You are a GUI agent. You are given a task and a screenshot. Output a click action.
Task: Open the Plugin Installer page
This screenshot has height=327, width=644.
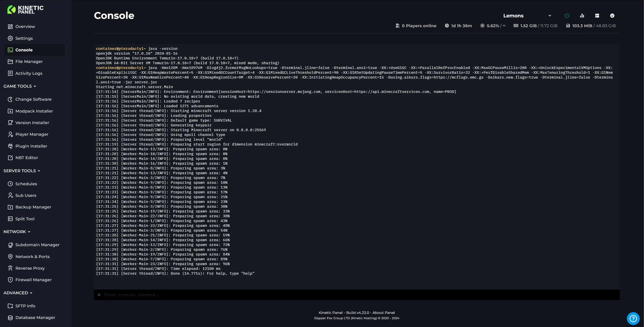(x=31, y=146)
